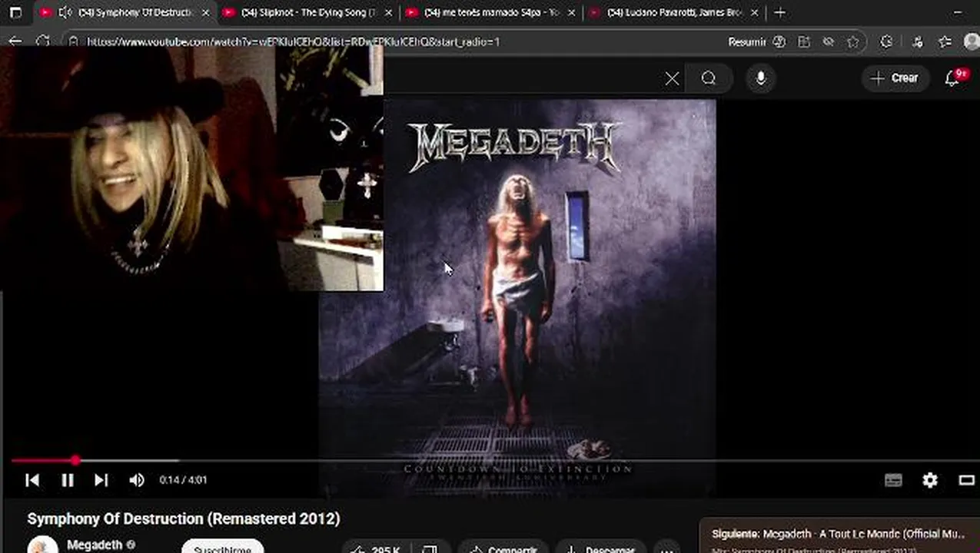This screenshot has width=980, height=553.
Task: Search by voice with the microphone
Action: (761, 78)
